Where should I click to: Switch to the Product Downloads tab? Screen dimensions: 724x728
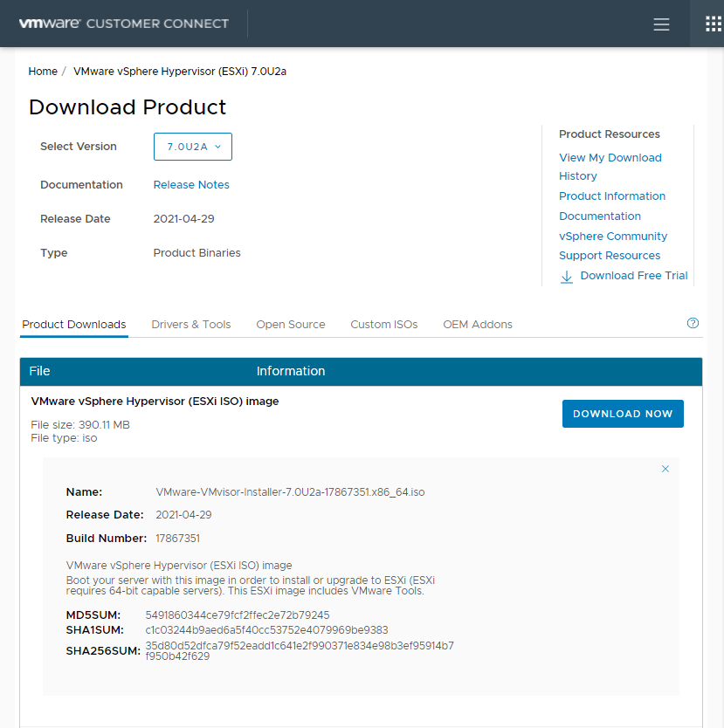pyautogui.click(x=74, y=325)
